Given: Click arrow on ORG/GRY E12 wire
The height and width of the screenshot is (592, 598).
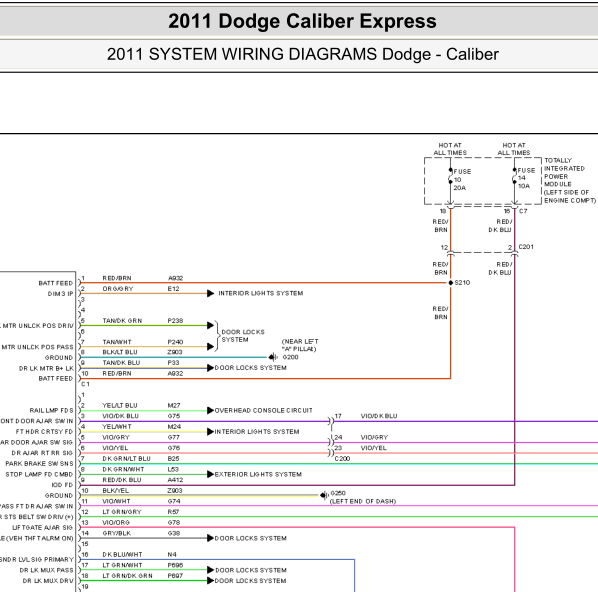Looking at the screenshot, I should point(211,293).
